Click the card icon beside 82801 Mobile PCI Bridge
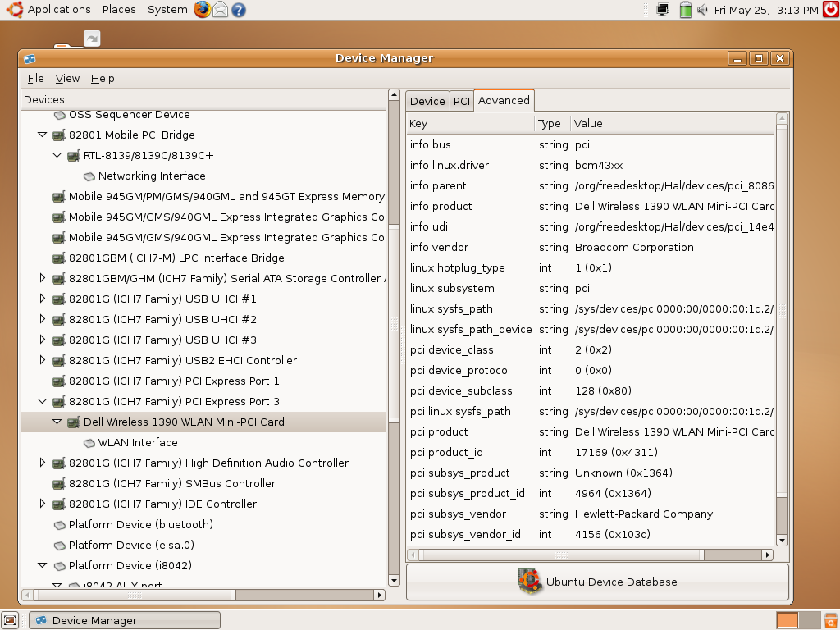This screenshot has height=630, width=840. click(x=59, y=135)
